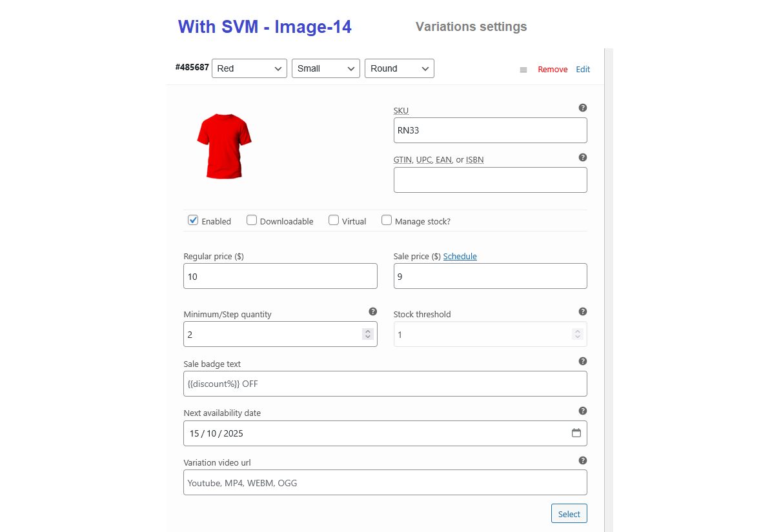
Task: Click the Next availability date help icon
Action: tap(583, 411)
